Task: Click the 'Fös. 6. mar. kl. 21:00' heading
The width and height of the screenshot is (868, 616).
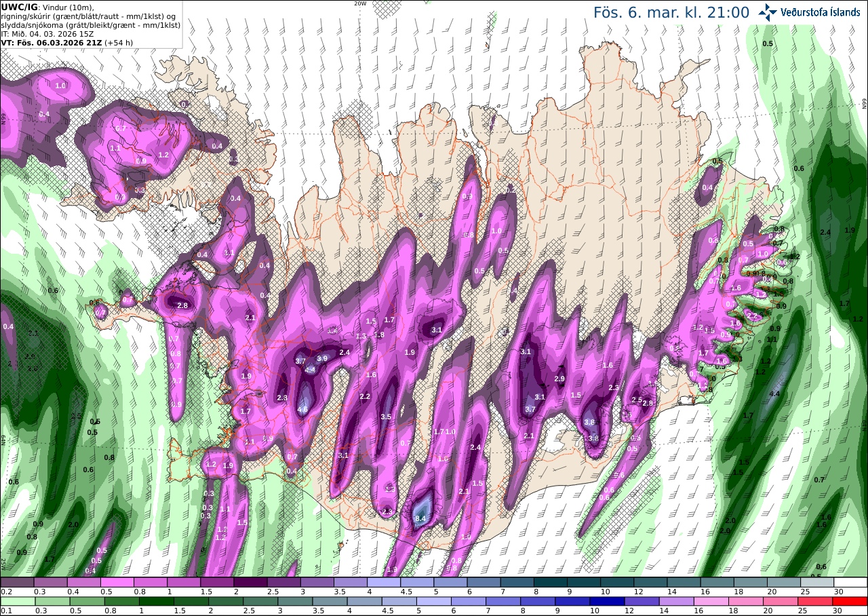Action: (671, 13)
